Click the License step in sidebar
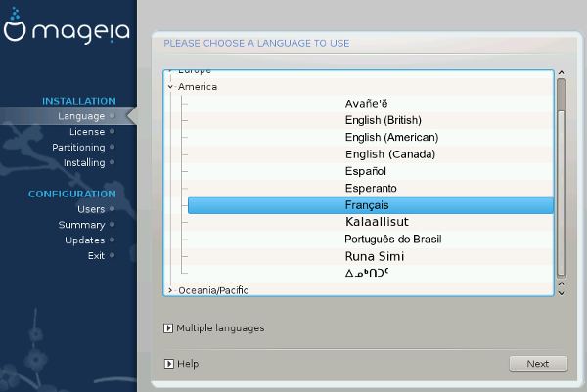 coord(87,132)
